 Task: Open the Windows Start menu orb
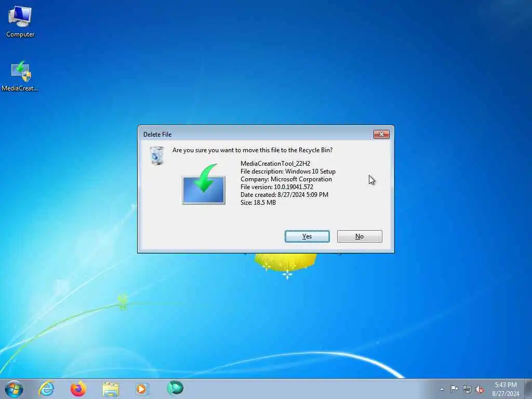click(14, 389)
